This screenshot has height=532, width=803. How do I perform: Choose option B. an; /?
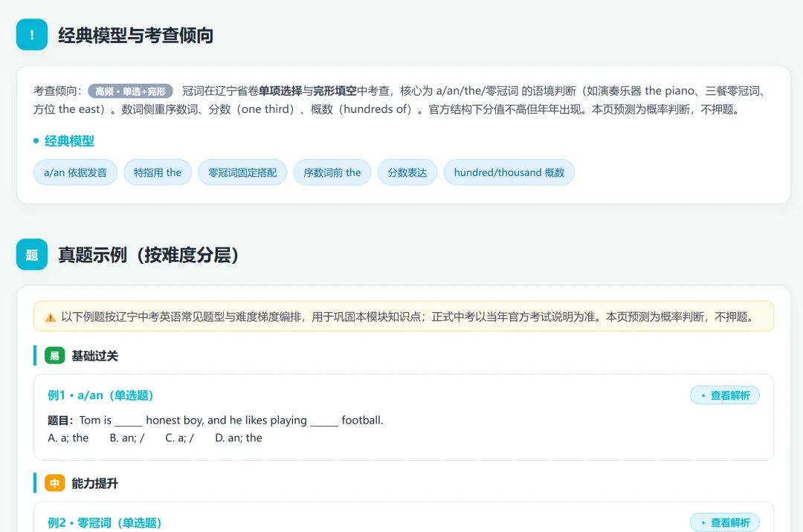click(127, 438)
